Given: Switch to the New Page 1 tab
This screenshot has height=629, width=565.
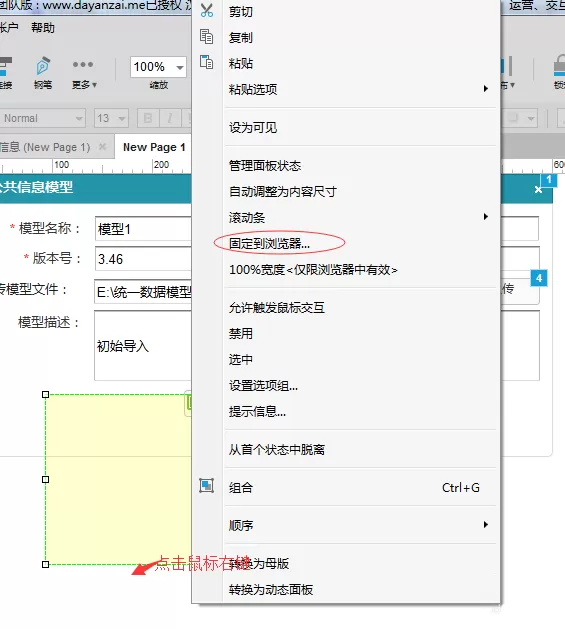Looking at the screenshot, I should tap(154, 147).
